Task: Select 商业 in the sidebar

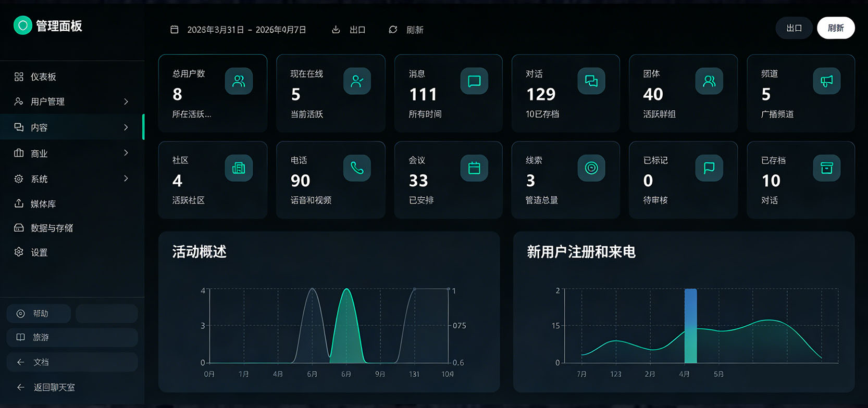Action: 72,153
